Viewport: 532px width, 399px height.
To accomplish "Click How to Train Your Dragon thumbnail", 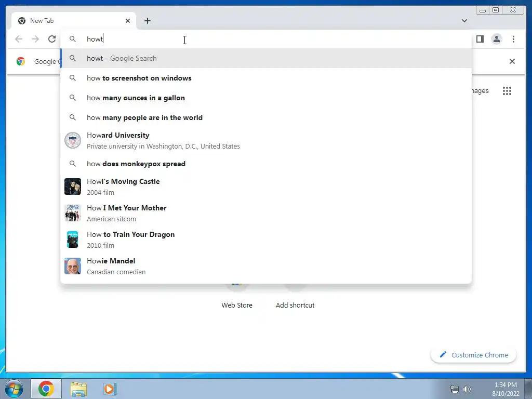I will pos(73,240).
